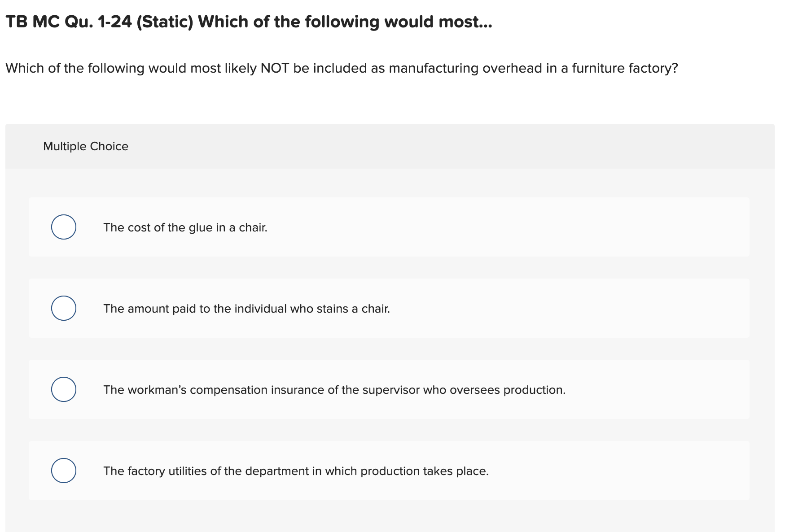Click the glue cost answer row

click(389, 227)
